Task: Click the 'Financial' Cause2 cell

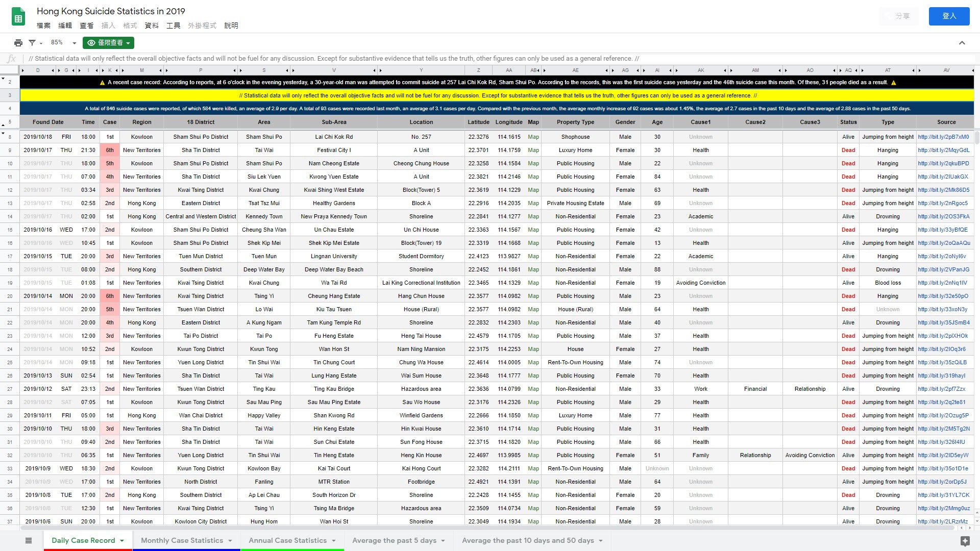Action: (x=755, y=389)
